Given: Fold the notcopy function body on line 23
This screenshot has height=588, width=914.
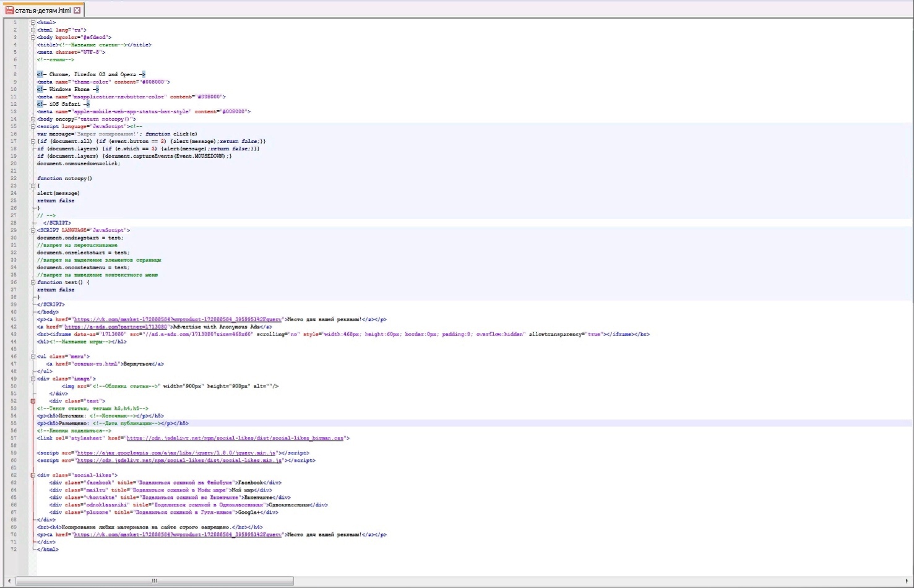Looking at the screenshot, I should click(33, 186).
